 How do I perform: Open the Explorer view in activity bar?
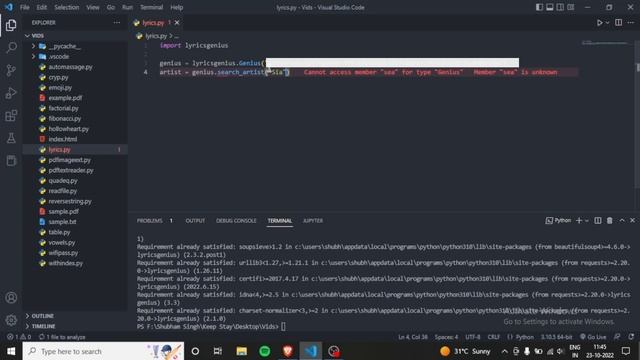point(11,25)
